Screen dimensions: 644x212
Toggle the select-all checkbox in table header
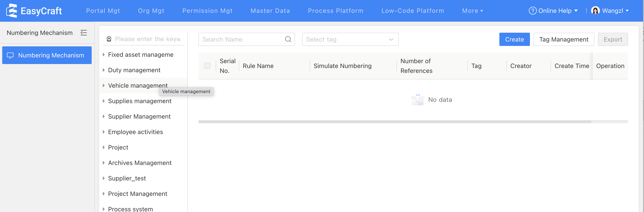click(x=207, y=66)
